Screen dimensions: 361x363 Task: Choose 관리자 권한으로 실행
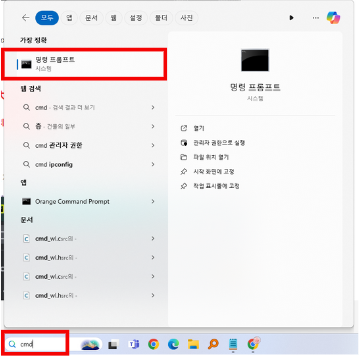(219, 143)
